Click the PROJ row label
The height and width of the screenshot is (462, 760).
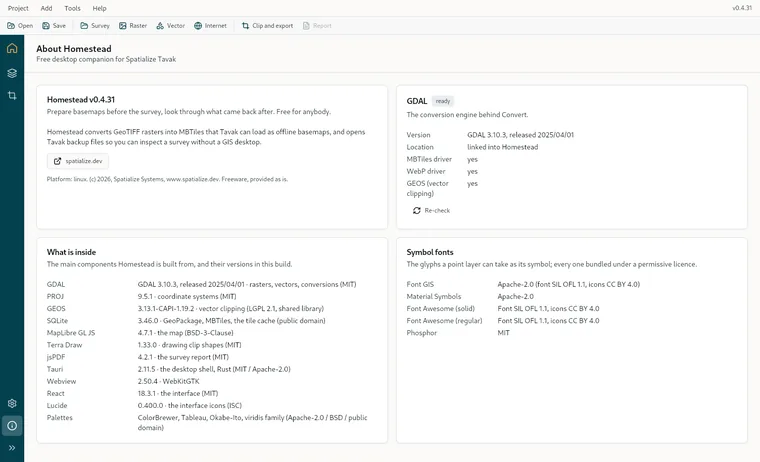point(55,296)
